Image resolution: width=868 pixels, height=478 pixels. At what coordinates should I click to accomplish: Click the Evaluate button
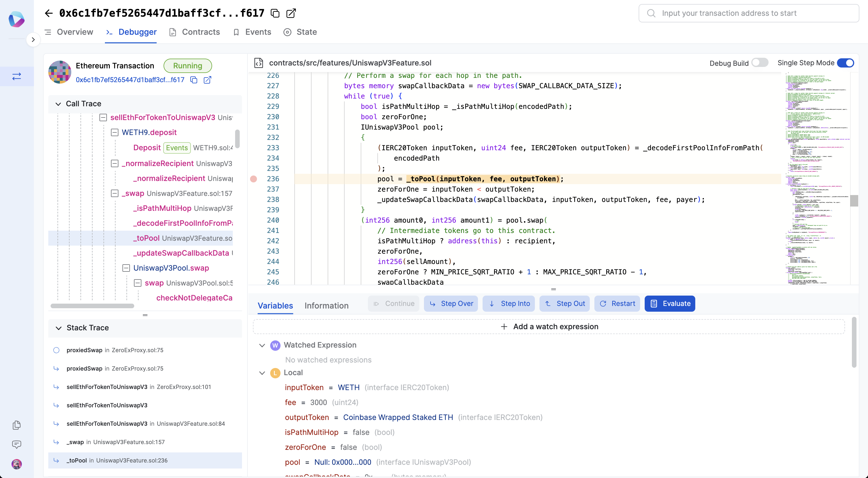coord(669,304)
